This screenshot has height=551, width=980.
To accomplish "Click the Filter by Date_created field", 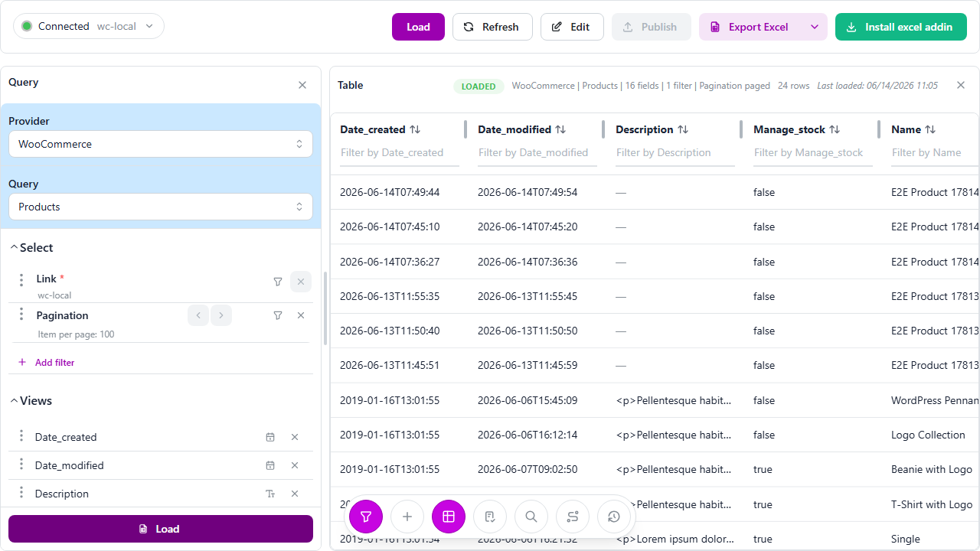I will (x=400, y=153).
